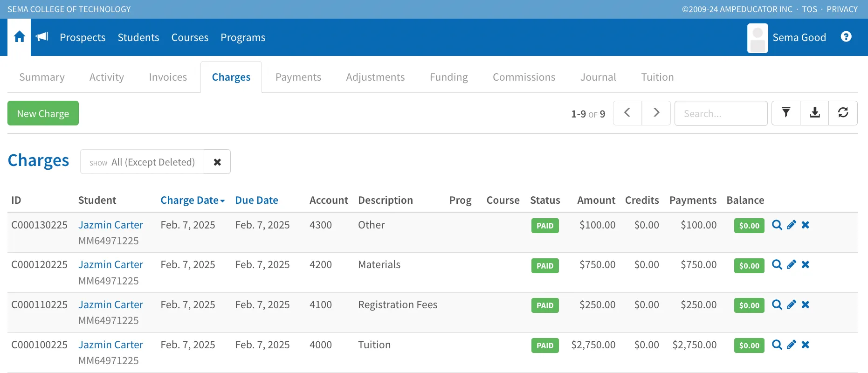Sort by Due Date column
868x373 pixels.
tap(257, 200)
